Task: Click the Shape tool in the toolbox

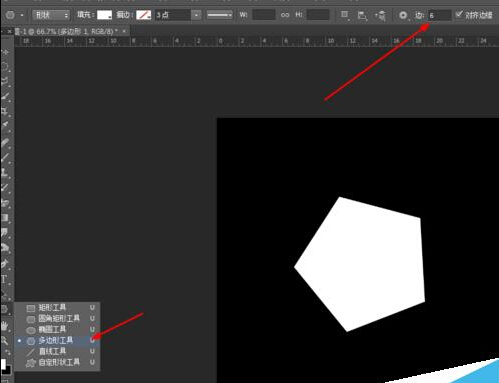Action: pyautogui.click(x=5, y=309)
